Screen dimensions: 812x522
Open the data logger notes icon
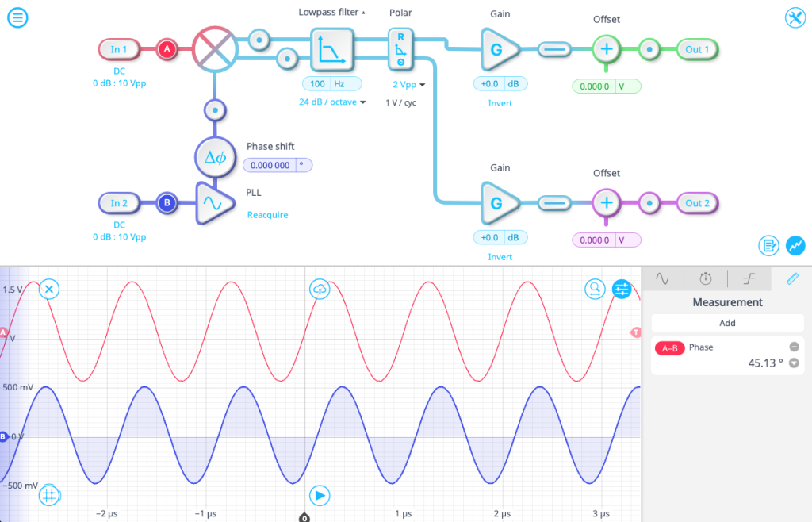click(x=768, y=245)
